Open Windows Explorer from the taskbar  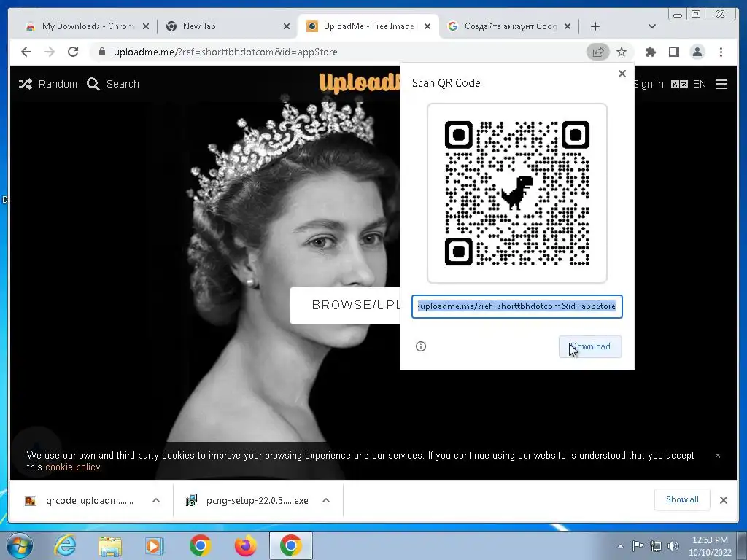point(110,546)
